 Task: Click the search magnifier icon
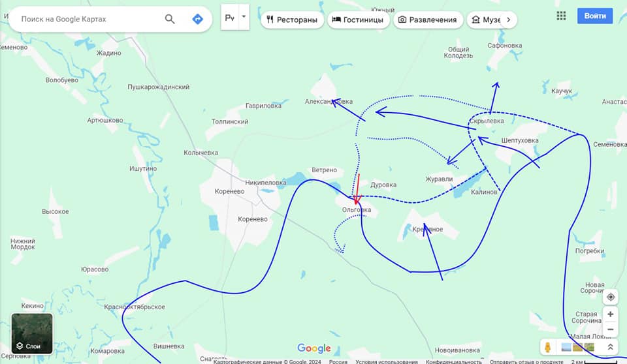coord(170,19)
